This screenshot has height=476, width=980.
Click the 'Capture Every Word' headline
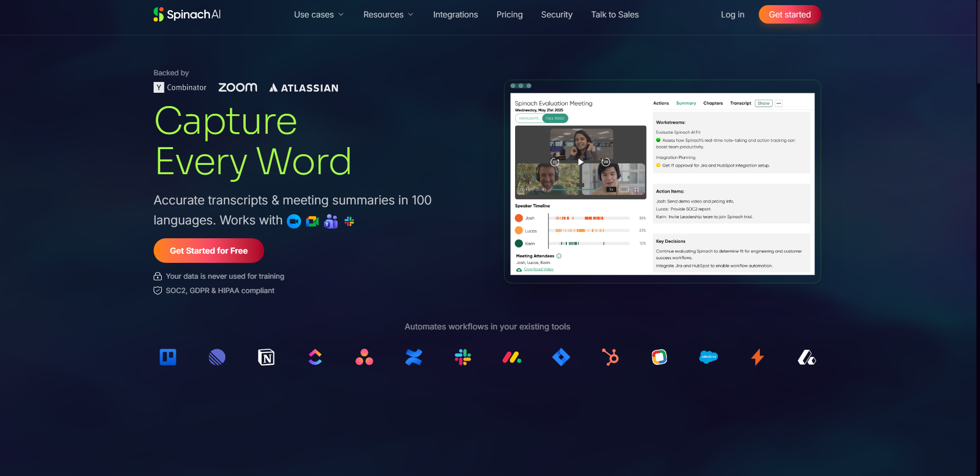pos(253,141)
